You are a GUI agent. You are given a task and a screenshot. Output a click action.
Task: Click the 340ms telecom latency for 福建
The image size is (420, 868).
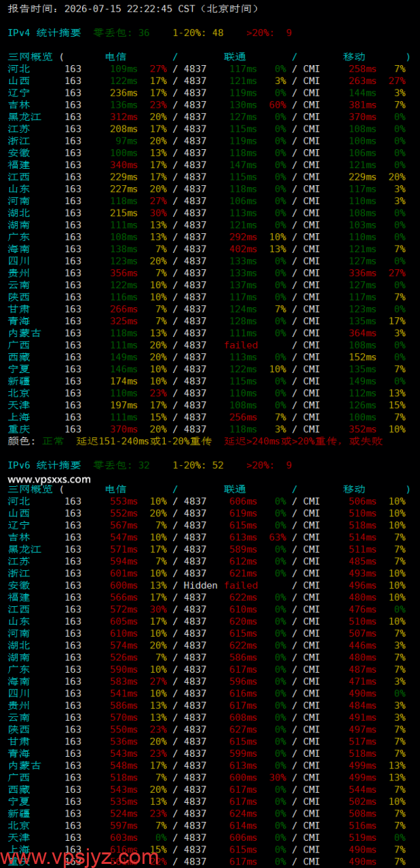(123, 165)
